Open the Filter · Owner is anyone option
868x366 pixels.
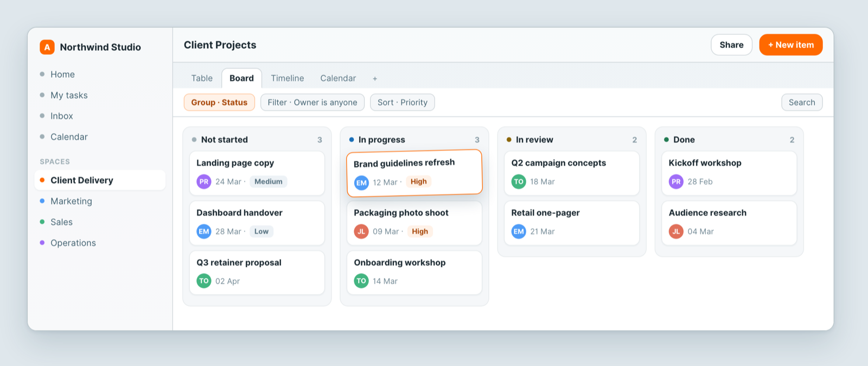click(x=312, y=103)
